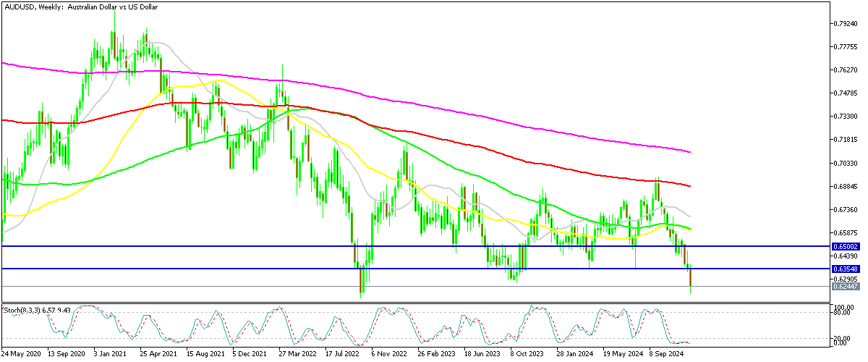Viewport: 868px width, 362px height.
Task: Click the 0.73300 price axis label
Action: (846, 117)
